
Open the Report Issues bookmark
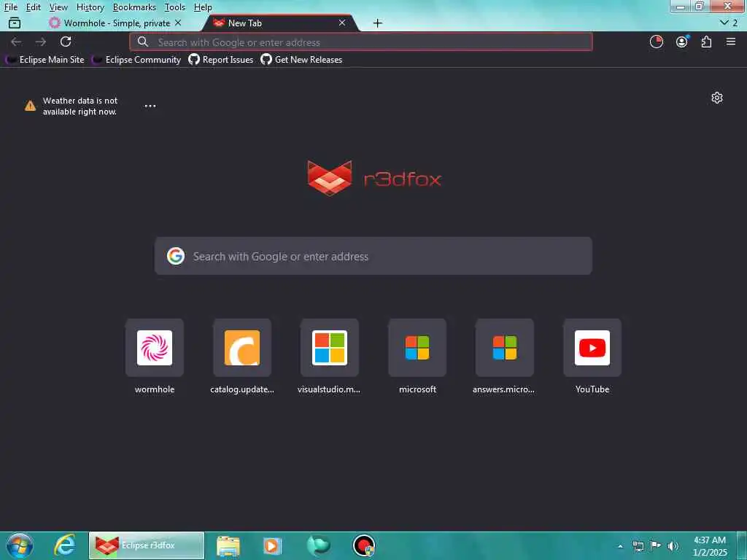tap(221, 60)
